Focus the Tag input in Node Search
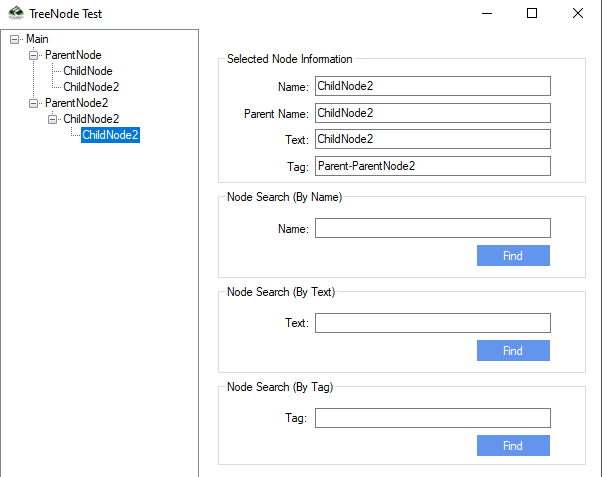Viewport: 602px width, 477px height. pos(432,418)
